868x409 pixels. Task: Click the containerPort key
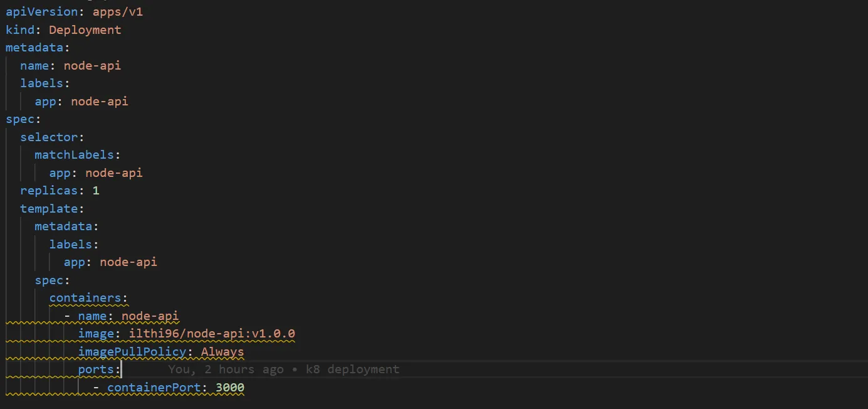point(154,388)
